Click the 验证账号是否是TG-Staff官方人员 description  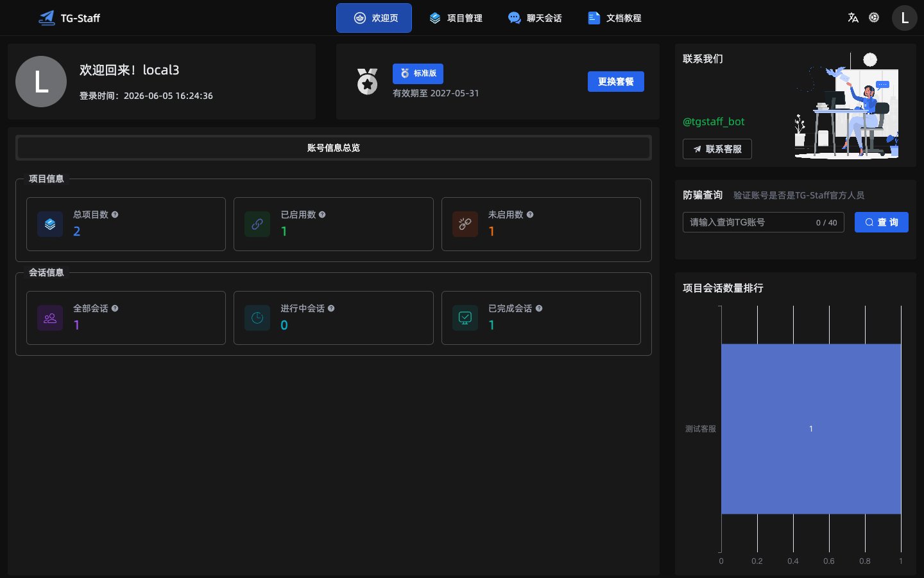click(799, 195)
